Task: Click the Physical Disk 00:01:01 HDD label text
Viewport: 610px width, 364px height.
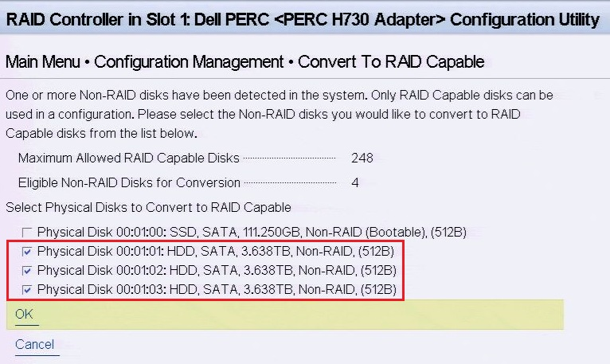Action: (x=216, y=252)
